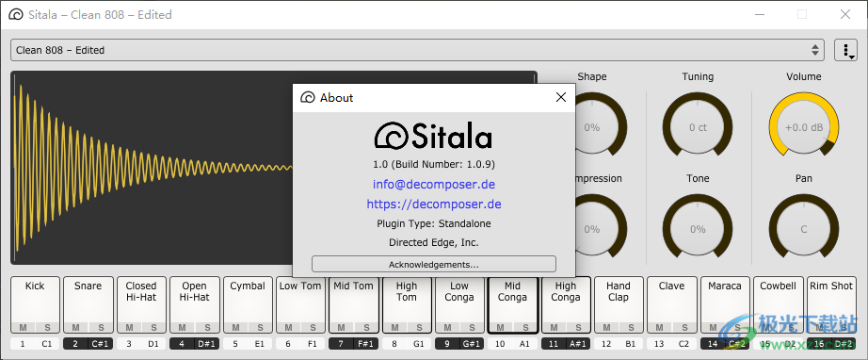The image size is (868, 360).
Task: Mute the Snare pad
Action: pyautogui.click(x=76, y=327)
